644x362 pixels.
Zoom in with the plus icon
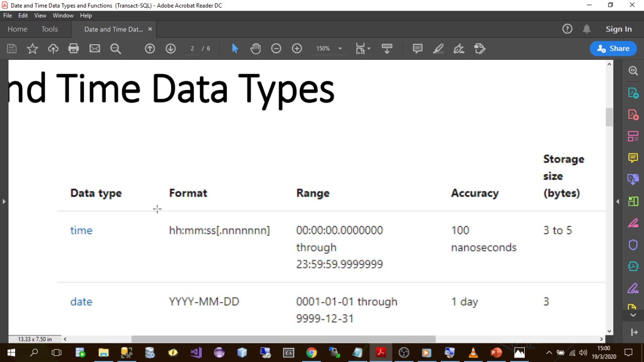(x=297, y=49)
